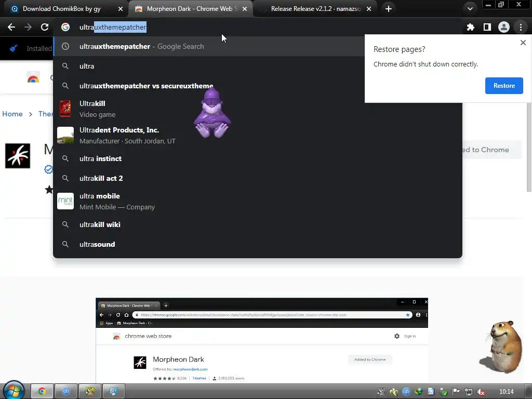
Task: Close the Download ChomikBox tab
Action: tap(121, 9)
